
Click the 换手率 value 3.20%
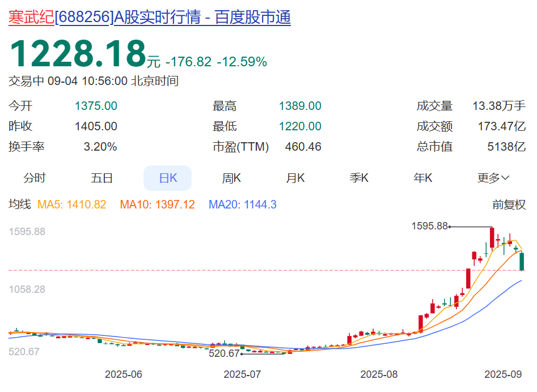click(x=100, y=147)
